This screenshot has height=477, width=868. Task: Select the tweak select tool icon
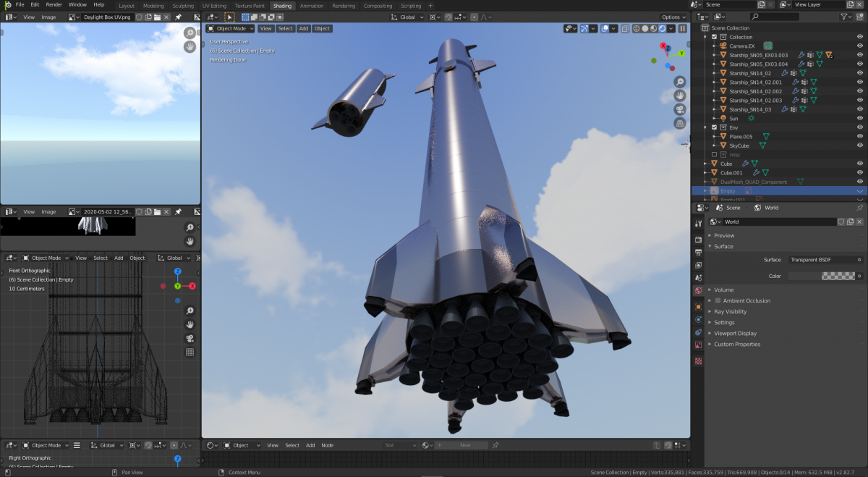pyautogui.click(x=229, y=17)
